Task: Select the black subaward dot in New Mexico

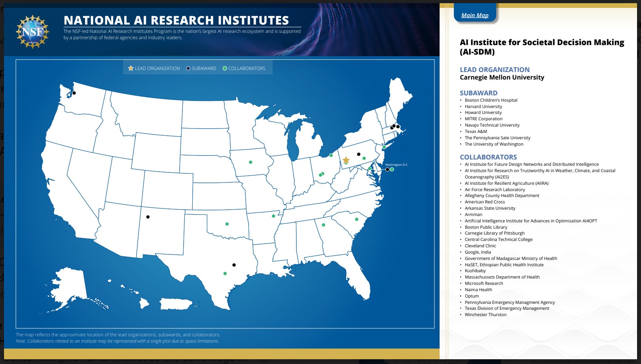Action: click(x=148, y=217)
